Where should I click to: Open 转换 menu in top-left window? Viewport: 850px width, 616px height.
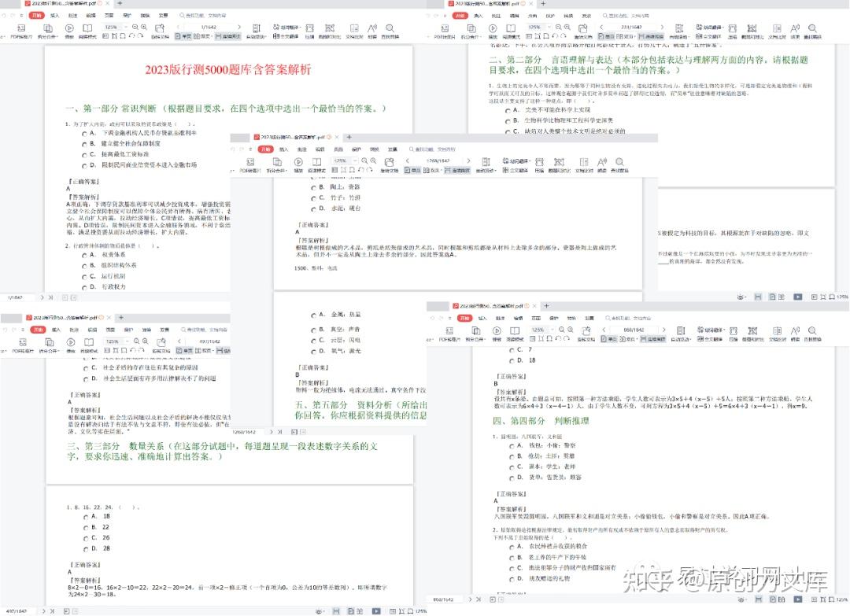click(x=145, y=16)
